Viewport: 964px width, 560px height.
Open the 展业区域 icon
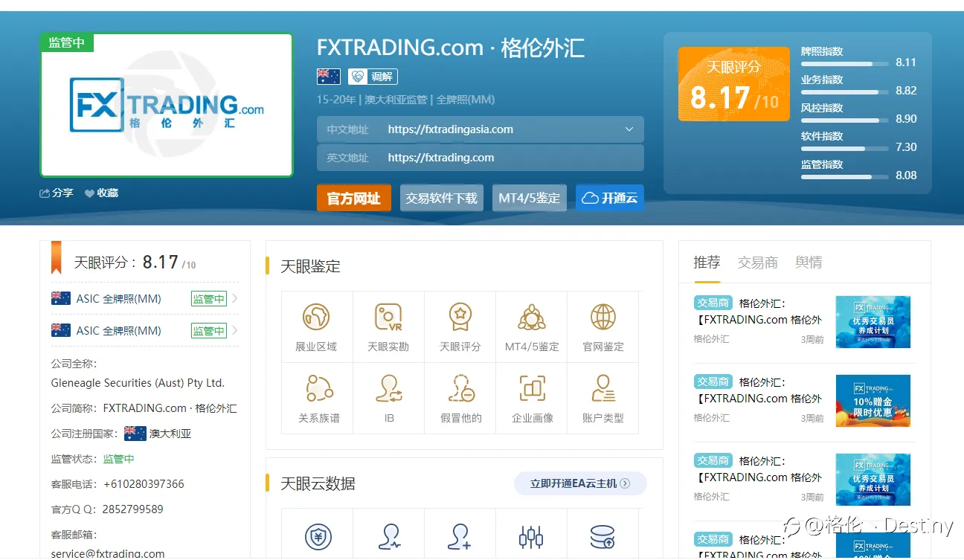(x=316, y=317)
